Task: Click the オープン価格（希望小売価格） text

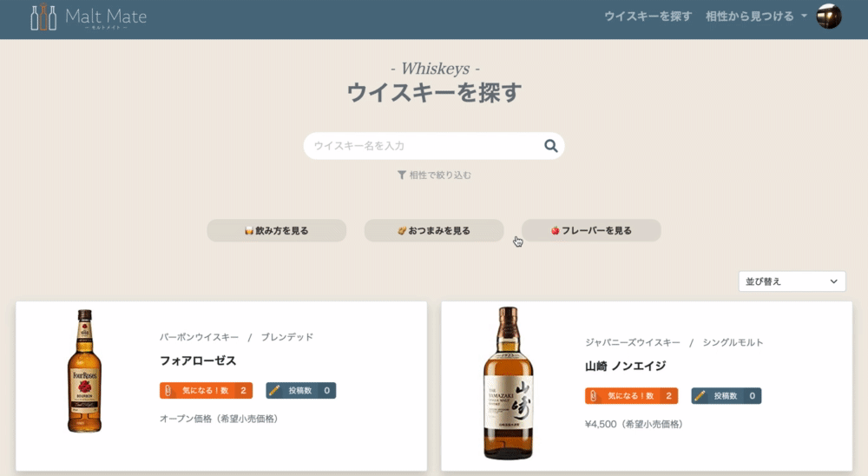Action: 219,419
